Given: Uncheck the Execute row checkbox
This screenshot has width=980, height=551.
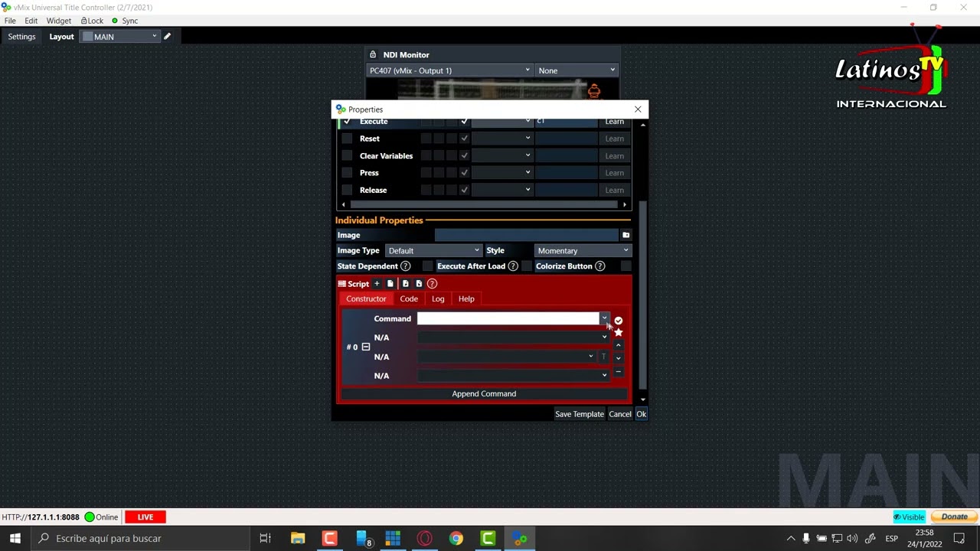Looking at the screenshot, I should (x=348, y=122).
